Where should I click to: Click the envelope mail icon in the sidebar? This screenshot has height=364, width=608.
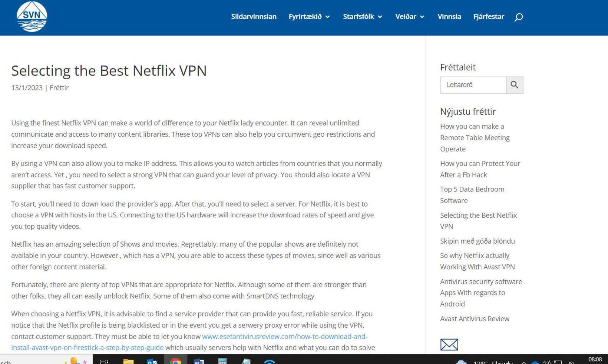[449, 344]
